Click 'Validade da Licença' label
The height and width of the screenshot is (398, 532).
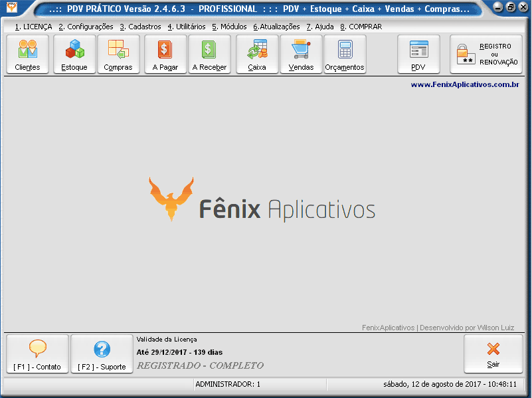167,340
